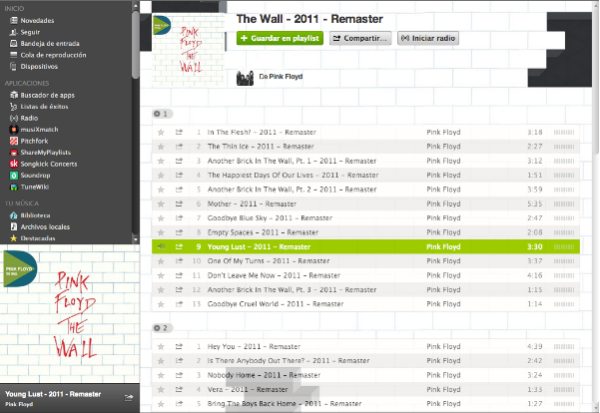Select Is There Anybody Out There? track
This screenshot has height=413, width=600.
click(366, 361)
